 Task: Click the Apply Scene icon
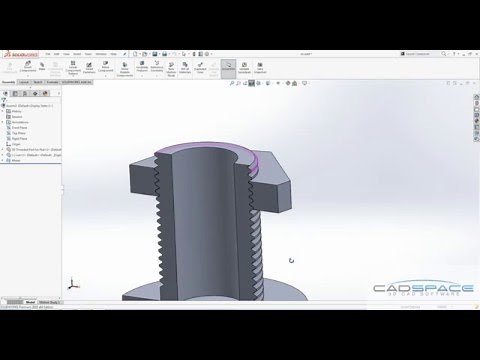point(295,83)
